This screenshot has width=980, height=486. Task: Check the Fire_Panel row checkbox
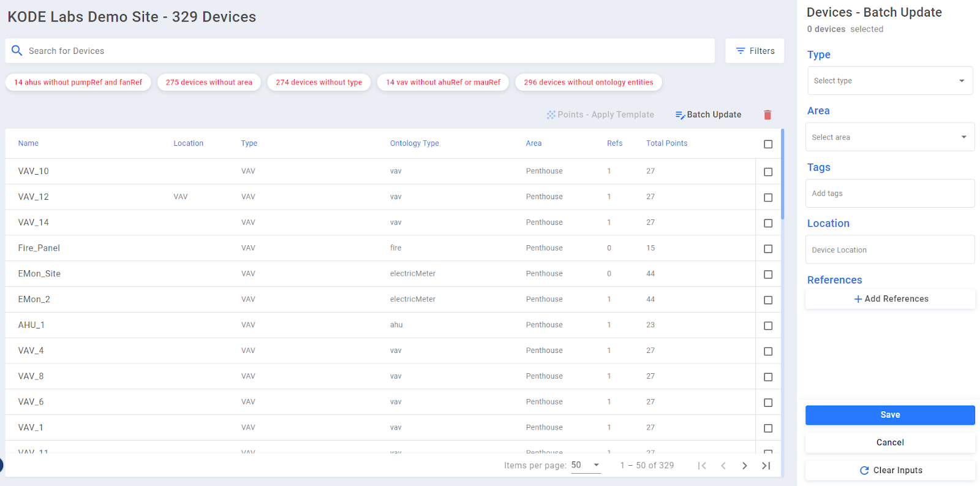[x=768, y=249]
